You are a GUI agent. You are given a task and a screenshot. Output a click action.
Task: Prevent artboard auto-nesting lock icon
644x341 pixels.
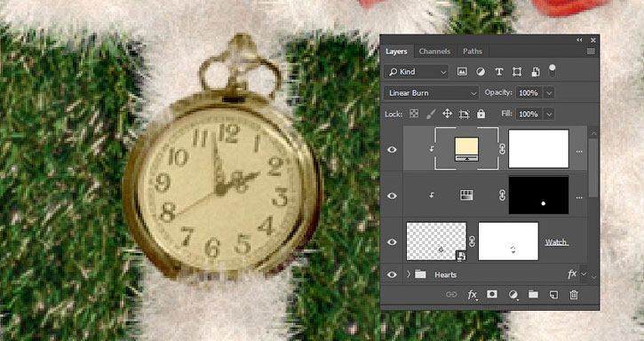pyautogui.click(x=464, y=115)
